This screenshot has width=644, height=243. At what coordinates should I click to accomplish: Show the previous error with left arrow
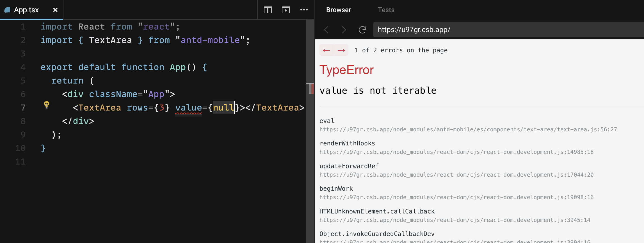(326, 50)
